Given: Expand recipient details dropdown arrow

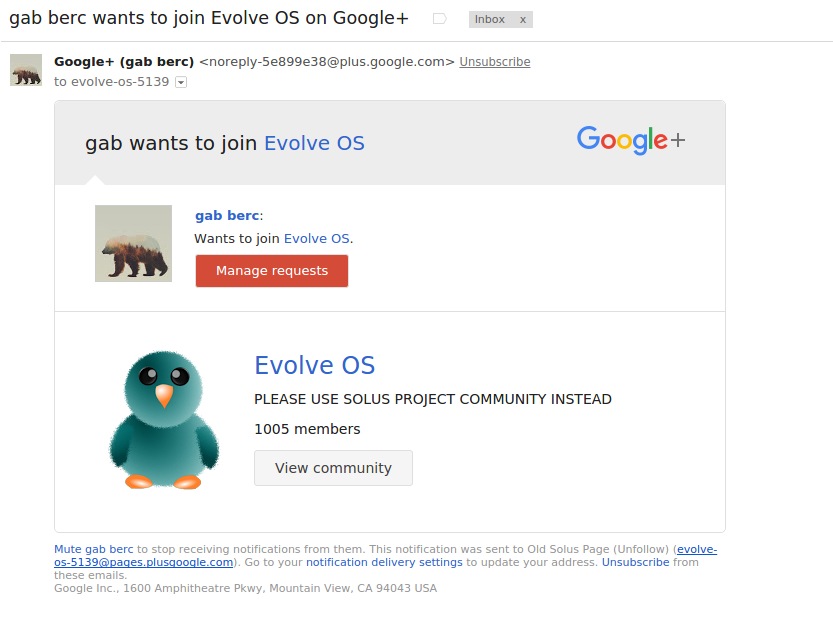Looking at the screenshot, I should click(x=181, y=82).
